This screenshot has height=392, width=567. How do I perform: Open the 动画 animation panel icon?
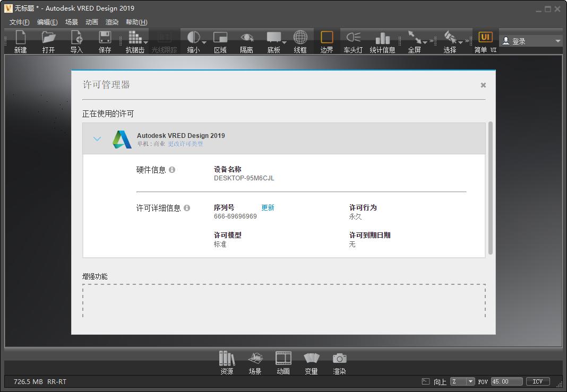click(283, 358)
